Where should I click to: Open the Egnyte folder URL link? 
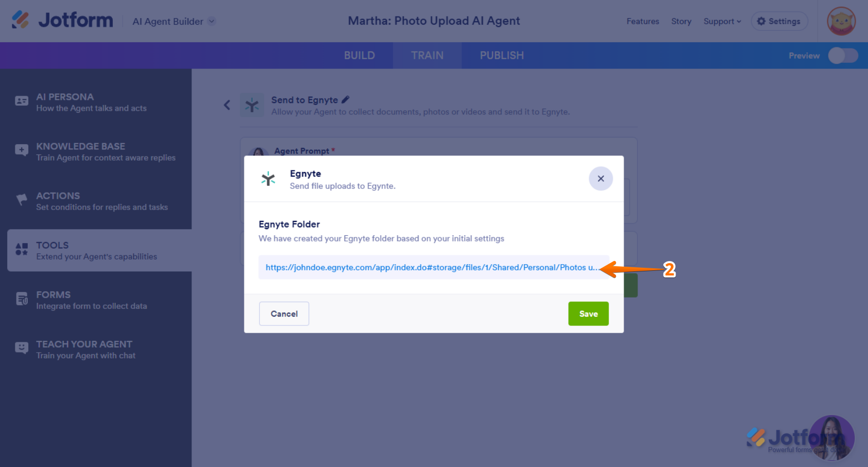pyautogui.click(x=431, y=267)
